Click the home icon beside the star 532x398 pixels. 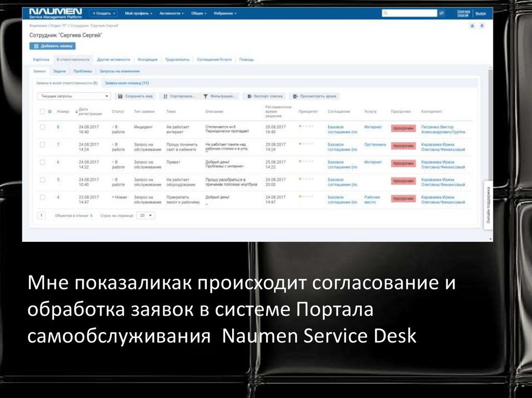pos(482,25)
